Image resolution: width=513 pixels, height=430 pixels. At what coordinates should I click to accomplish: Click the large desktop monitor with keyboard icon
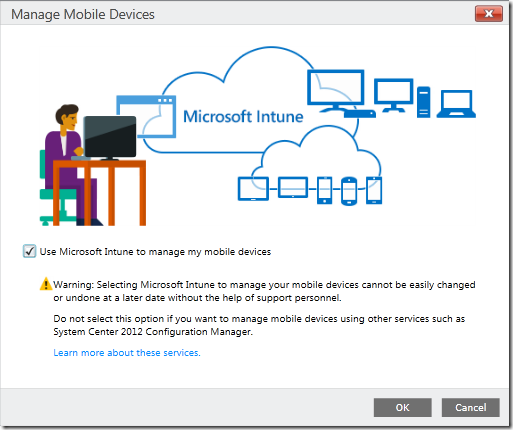(x=340, y=94)
